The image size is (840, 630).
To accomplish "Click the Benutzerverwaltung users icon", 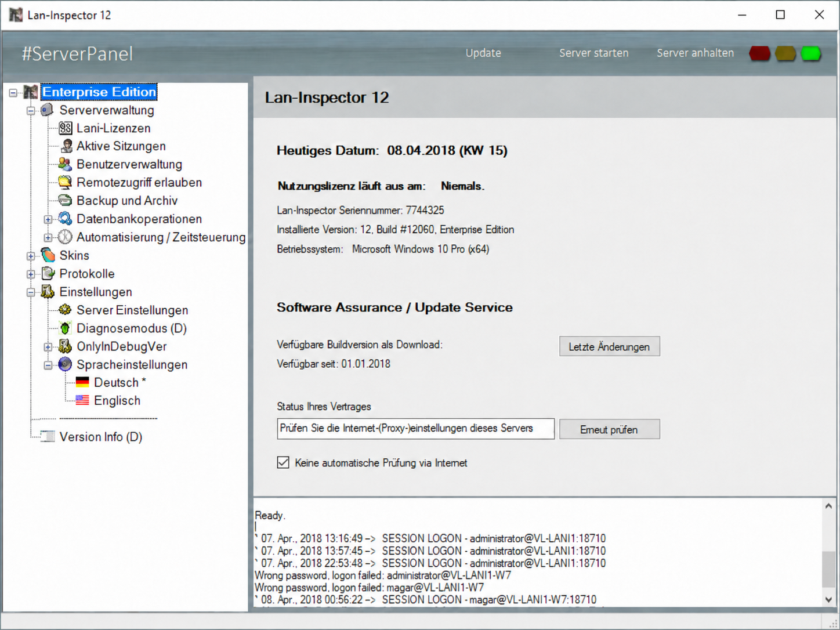I will 66,164.
